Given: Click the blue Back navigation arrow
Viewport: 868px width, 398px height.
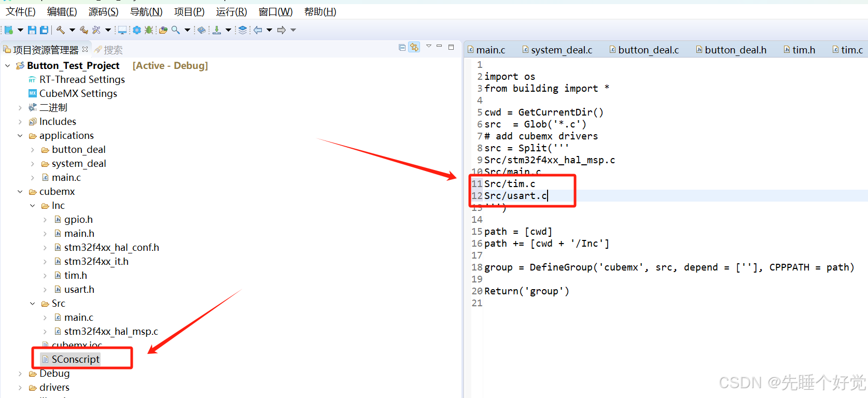Looking at the screenshot, I should 258,30.
